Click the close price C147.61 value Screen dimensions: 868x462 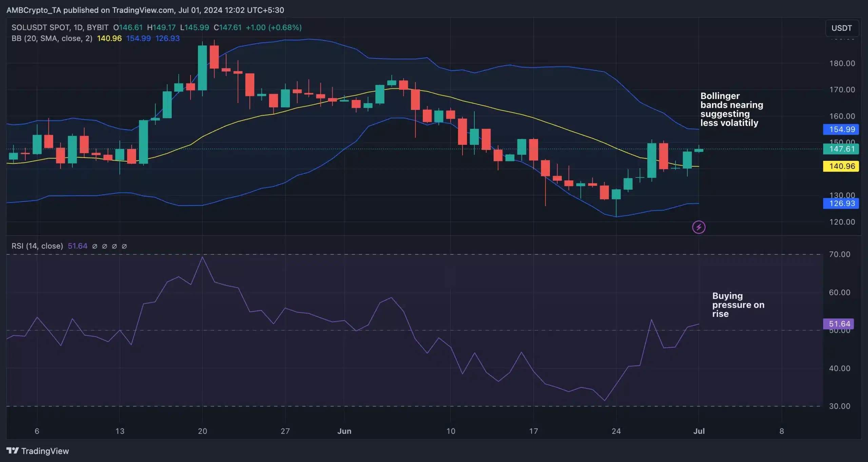[x=228, y=27]
